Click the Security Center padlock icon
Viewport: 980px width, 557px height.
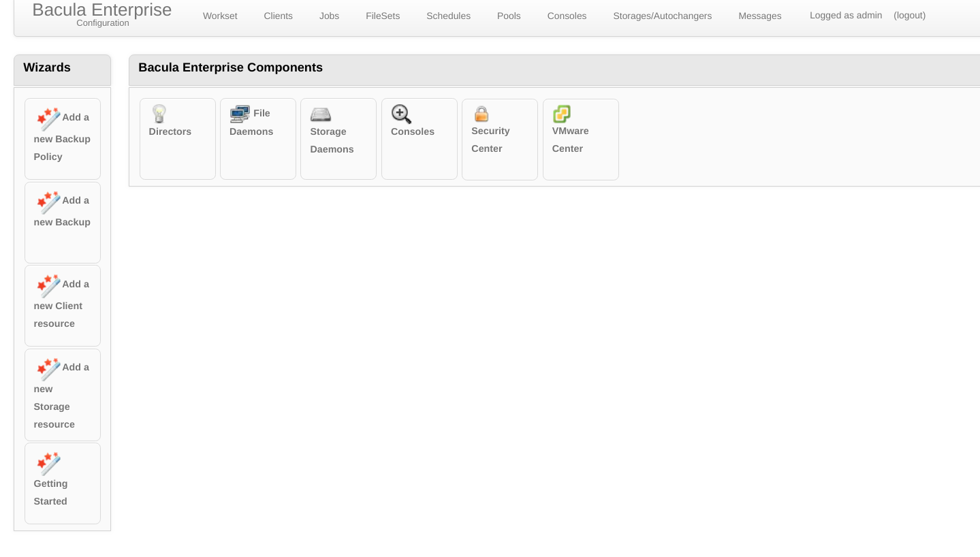click(x=481, y=114)
